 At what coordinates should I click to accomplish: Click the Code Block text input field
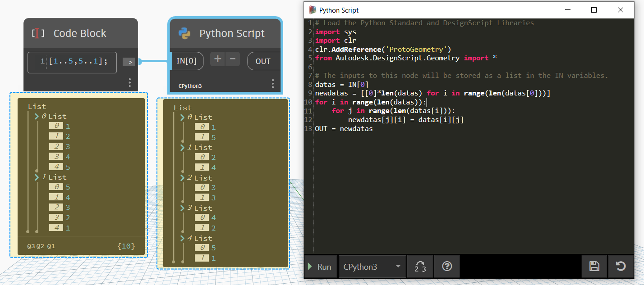[72, 62]
